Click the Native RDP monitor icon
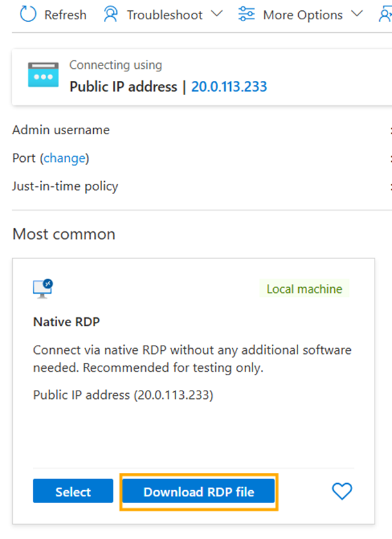 pyautogui.click(x=43, y=288)
